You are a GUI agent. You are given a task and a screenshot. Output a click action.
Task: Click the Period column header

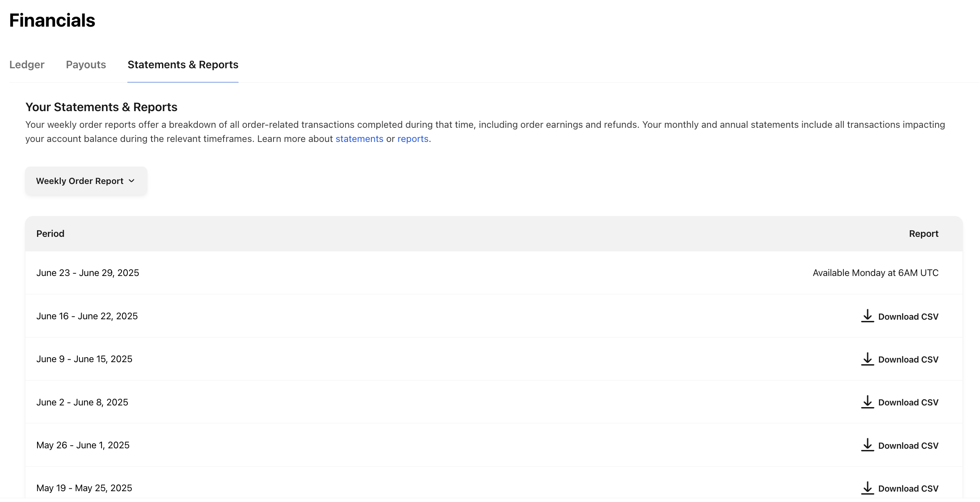click(x=50, y=234)
